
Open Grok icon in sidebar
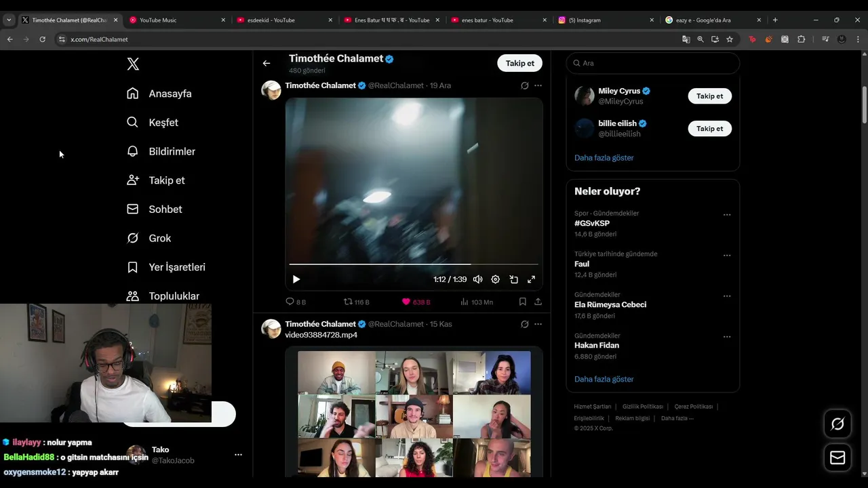(133, 238)
